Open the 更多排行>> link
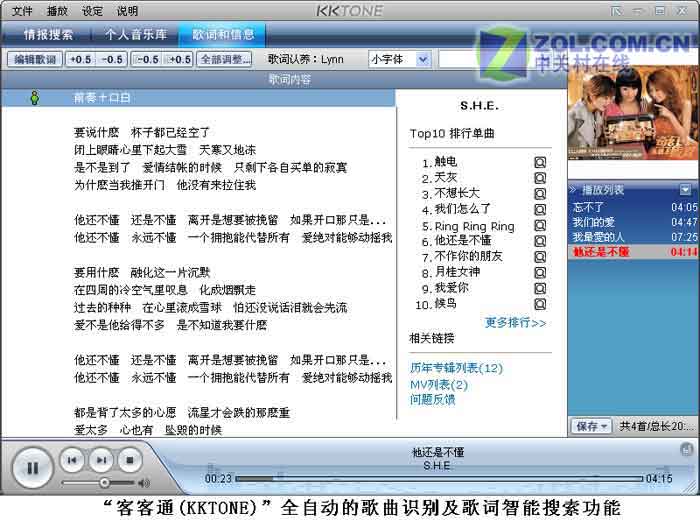Screen dimensions: 700x521 (515, 322)
